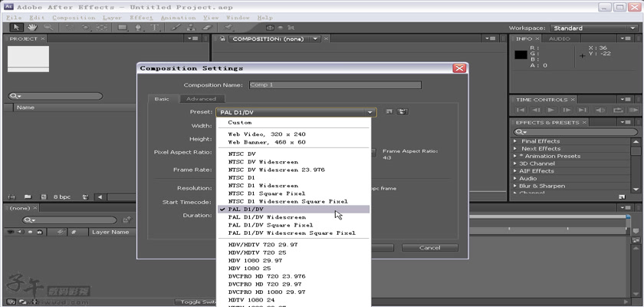This screenshot has width=644, height=307.
Task: Choose HDV/HDTV 720 25 preset
Action: pos(294,253)
